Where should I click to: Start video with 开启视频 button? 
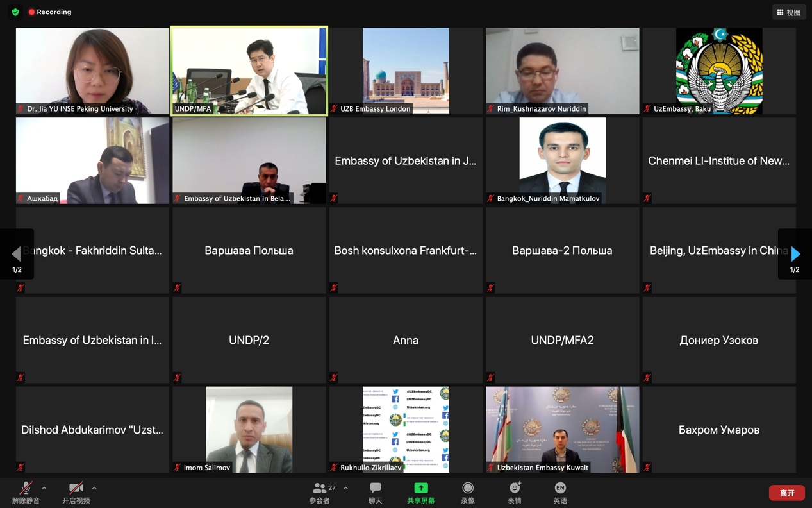[x=76, y=493]
